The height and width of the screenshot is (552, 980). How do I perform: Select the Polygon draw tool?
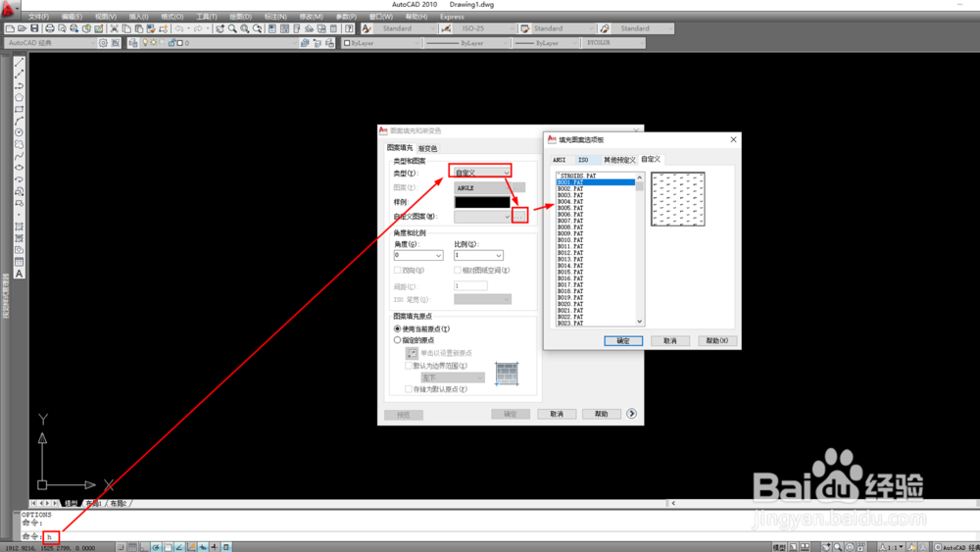tap(19, 97)
